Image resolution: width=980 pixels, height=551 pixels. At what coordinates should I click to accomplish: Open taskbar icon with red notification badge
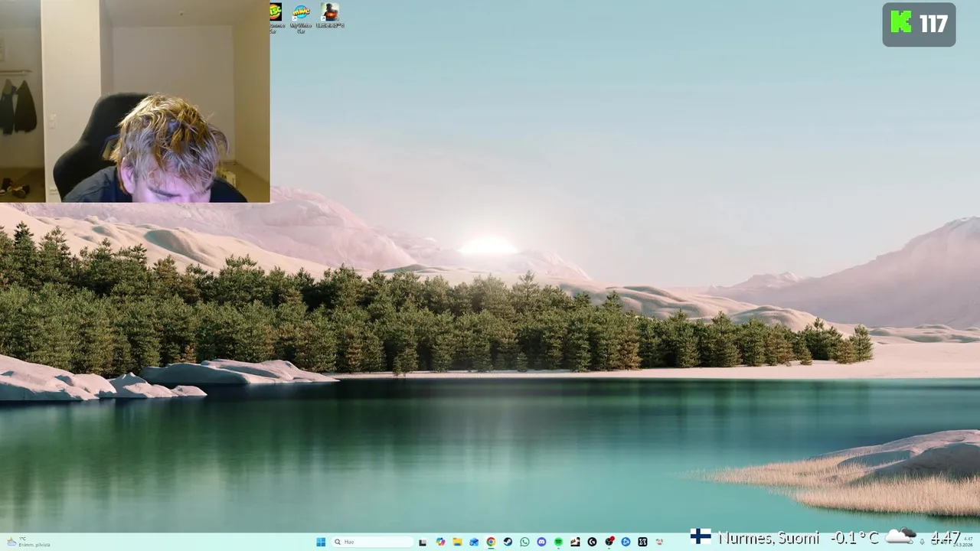[x=609, y=542]
